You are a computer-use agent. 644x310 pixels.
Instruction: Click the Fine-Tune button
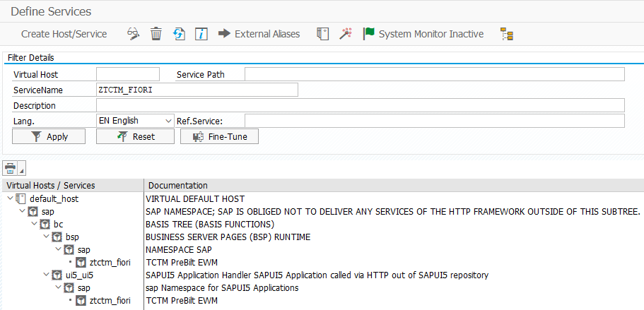pos(219,136)
